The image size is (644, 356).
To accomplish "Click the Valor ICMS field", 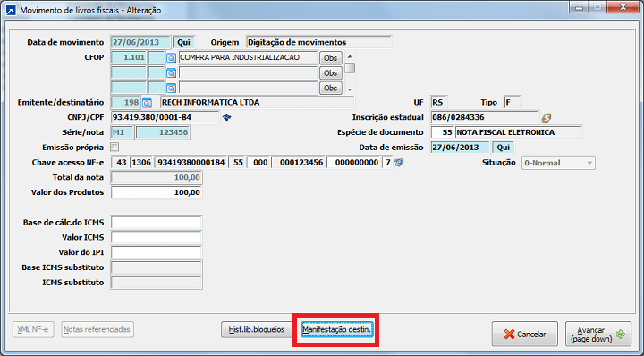I will (x=157, y=237).
